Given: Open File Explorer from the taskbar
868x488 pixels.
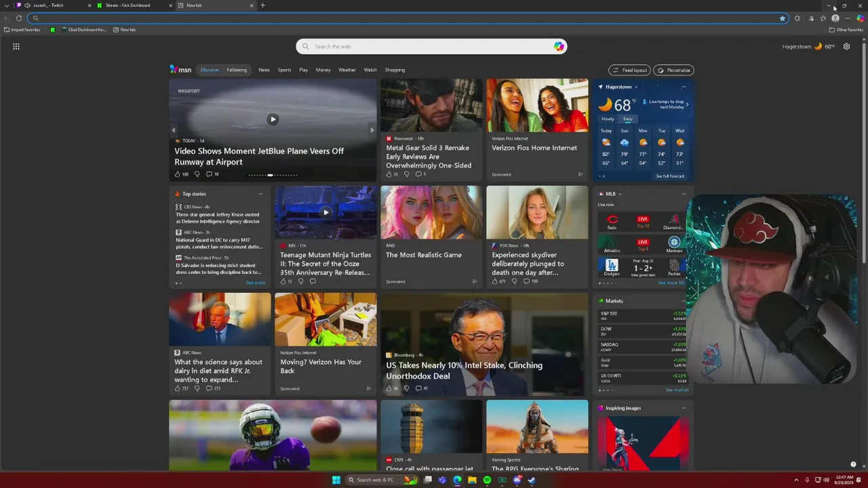Looking at the screenshot, I should 472,480.
